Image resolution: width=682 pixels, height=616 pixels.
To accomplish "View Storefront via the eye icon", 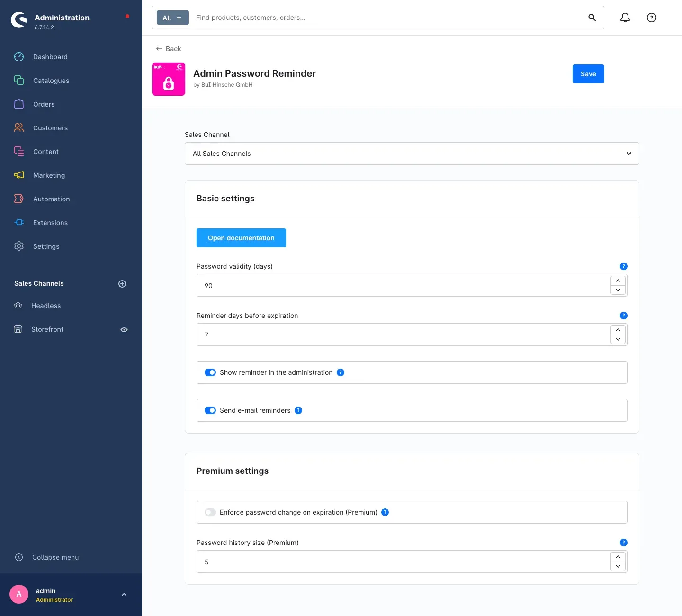I will click(124, 330).
